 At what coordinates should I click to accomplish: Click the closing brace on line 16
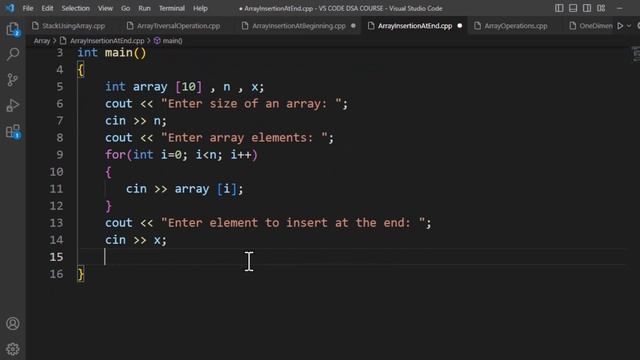pos(81,274)
